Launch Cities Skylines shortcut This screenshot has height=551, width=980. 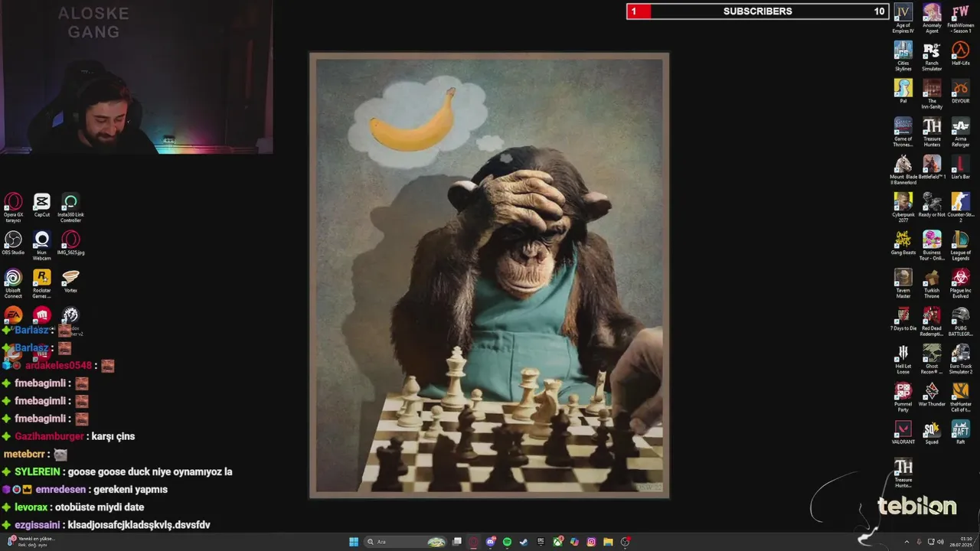[903, 56]
